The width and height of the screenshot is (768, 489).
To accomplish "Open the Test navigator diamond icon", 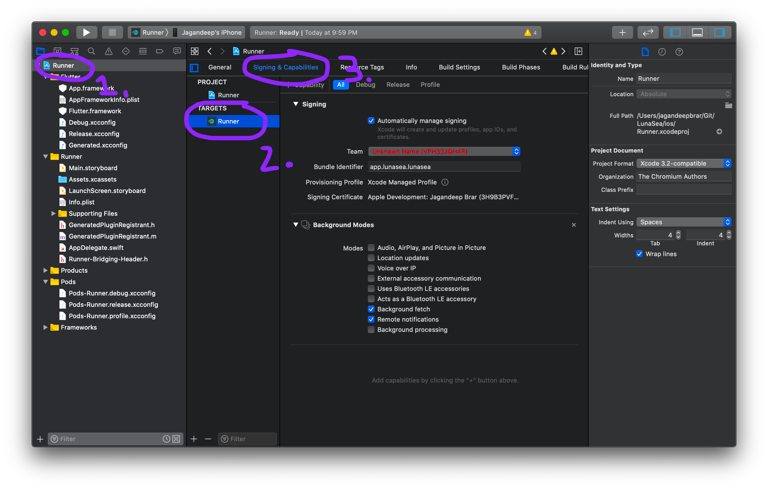I will 126,51.
